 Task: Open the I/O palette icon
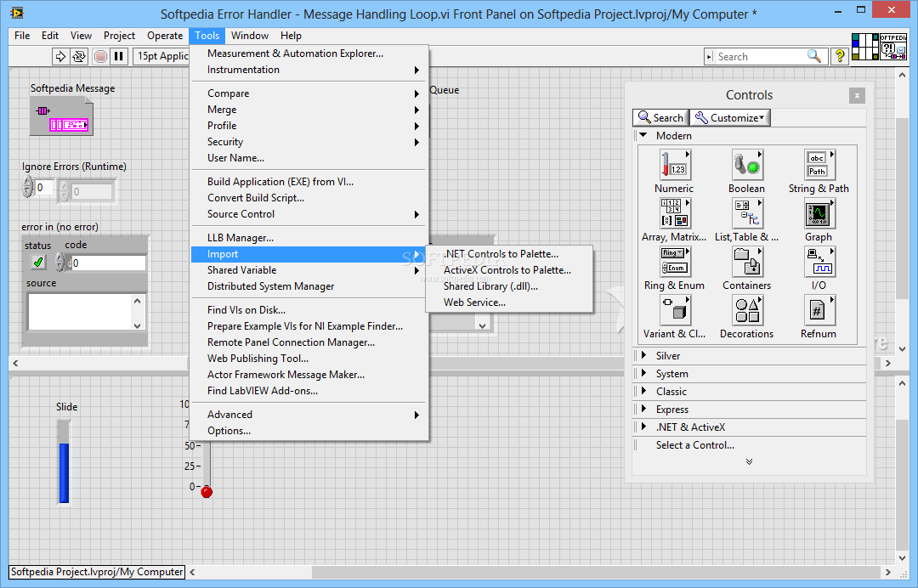pos(819,262)
